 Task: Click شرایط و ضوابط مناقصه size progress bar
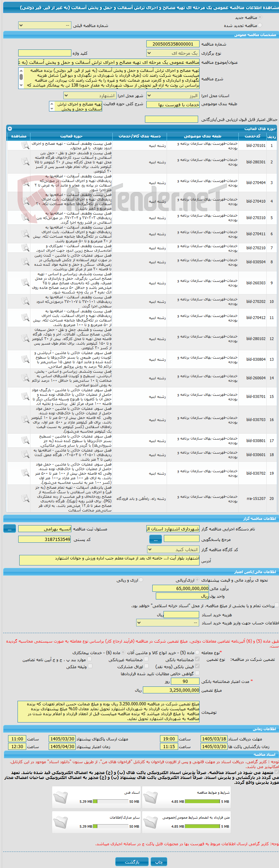coord(202,801)
